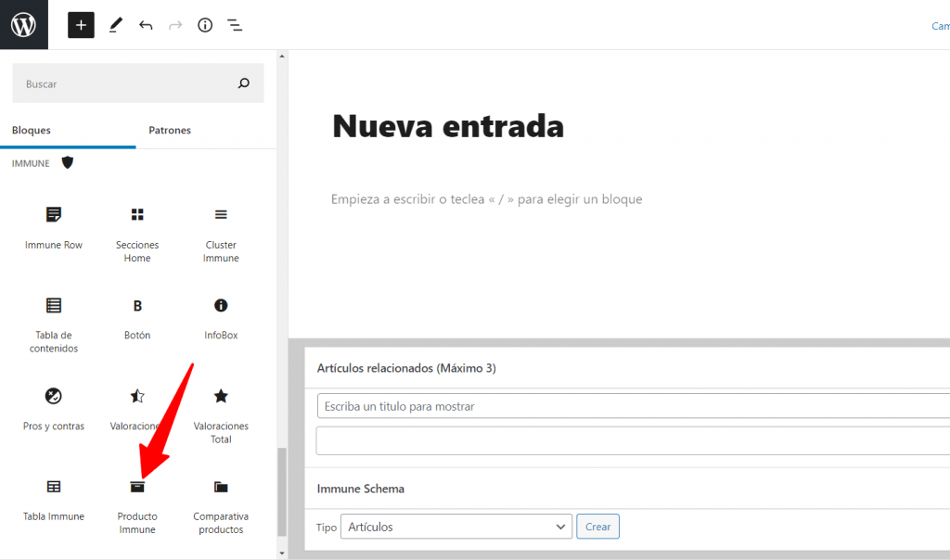The image size is (950, 560).
Task: Insert the Secciones Home block
Action: pos(137,233)
